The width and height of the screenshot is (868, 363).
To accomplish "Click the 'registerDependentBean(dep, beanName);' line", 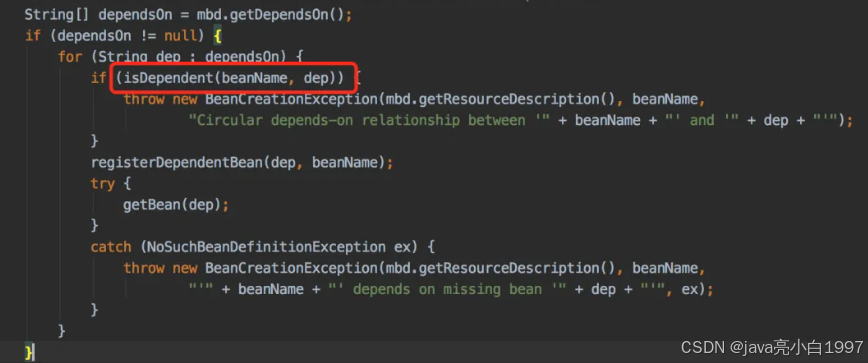I will pos(242,163).
